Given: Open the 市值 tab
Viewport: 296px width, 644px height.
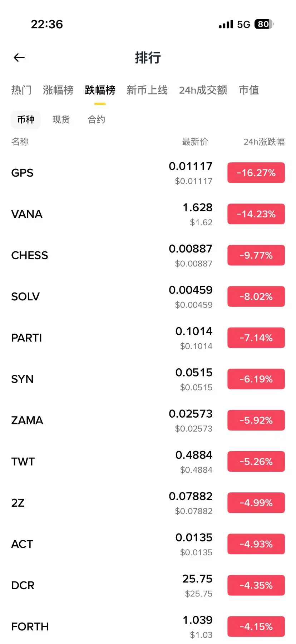Looking at the screenshot, I should click(249, 90).
